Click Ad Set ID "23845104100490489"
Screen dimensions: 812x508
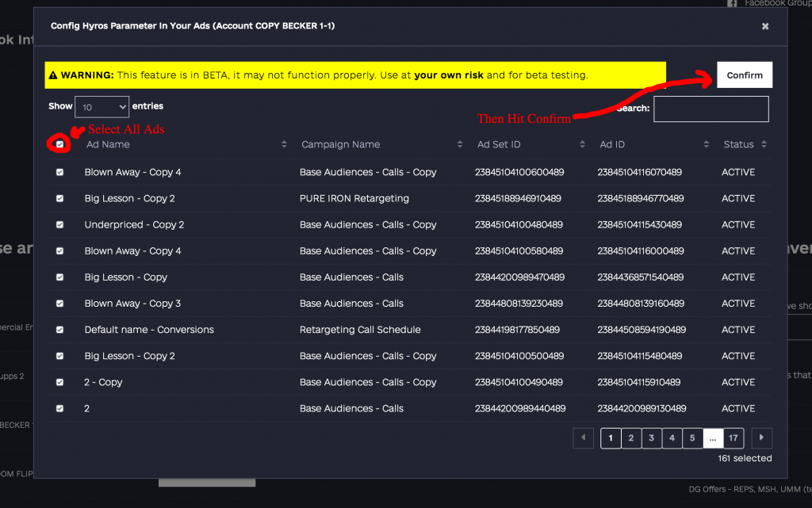[x=519, y=382]
